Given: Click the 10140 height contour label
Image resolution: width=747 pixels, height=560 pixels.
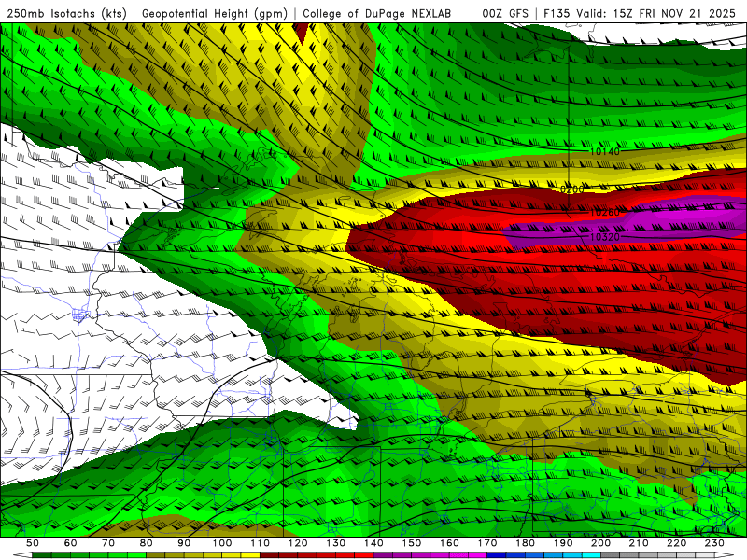Looking at the screenshot, I should click(x=604, y=151).
